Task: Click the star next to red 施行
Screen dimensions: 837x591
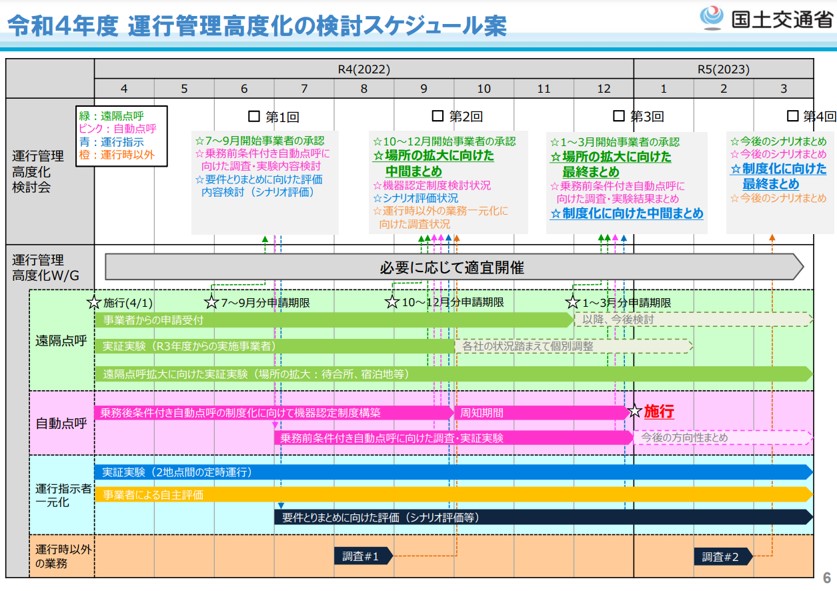Action: (634, 411)
